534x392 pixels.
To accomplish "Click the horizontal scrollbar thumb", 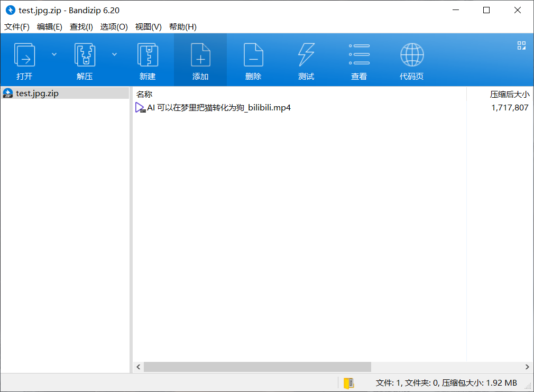I will 257,367.
